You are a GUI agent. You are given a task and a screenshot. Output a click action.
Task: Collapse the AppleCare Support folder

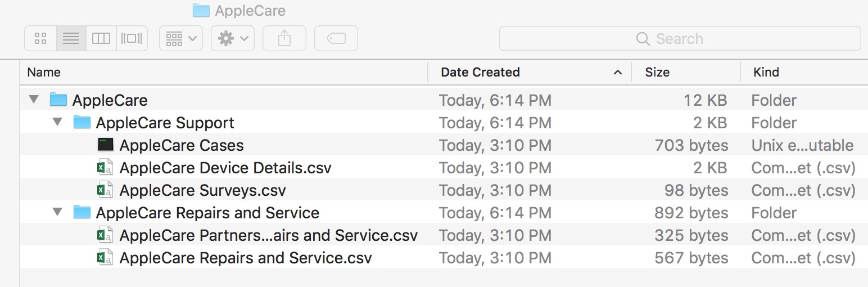pyautogui.click(x=57, y=122)
